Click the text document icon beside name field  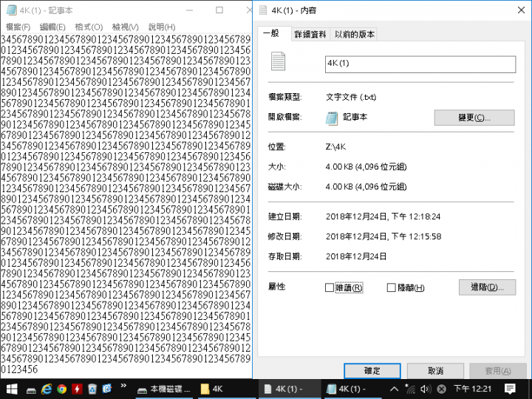coord(279,61)
